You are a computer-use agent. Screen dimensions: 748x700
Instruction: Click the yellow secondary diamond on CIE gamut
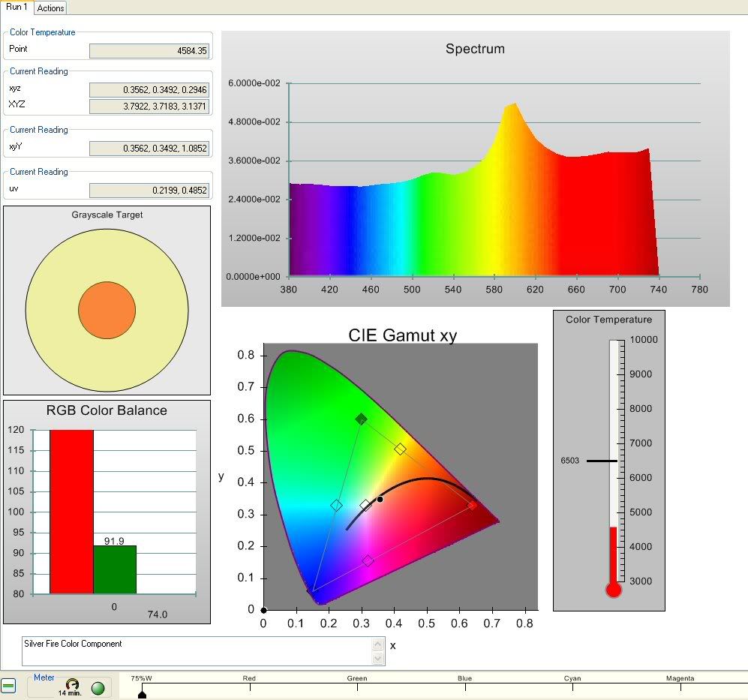[400, 449]
